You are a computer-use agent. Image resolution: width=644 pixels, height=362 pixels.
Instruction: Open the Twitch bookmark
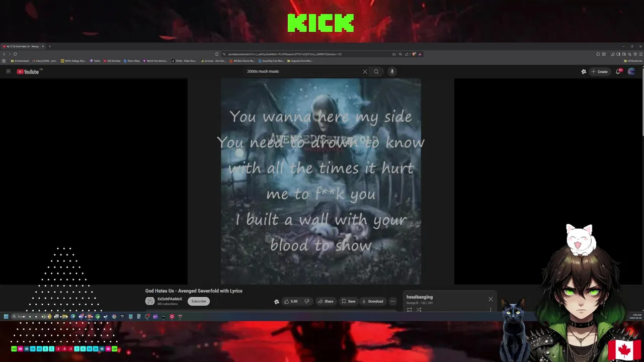click(x=95, y=61)
